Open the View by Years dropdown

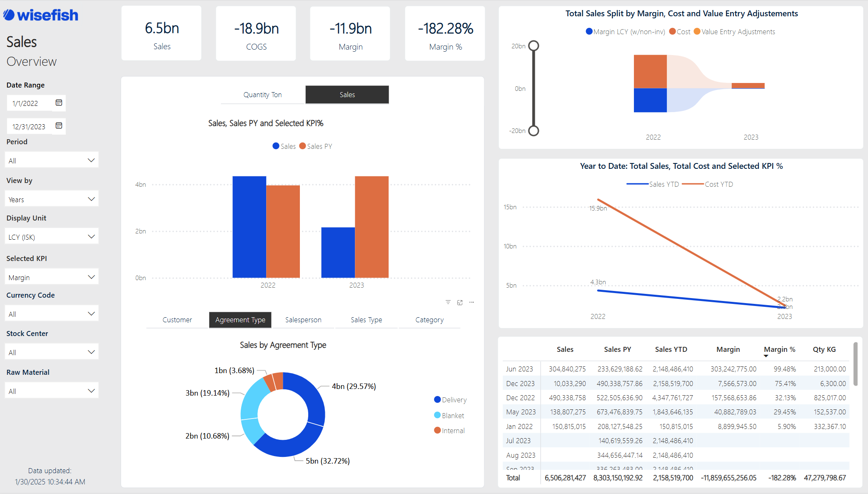(x=52, y=199)
